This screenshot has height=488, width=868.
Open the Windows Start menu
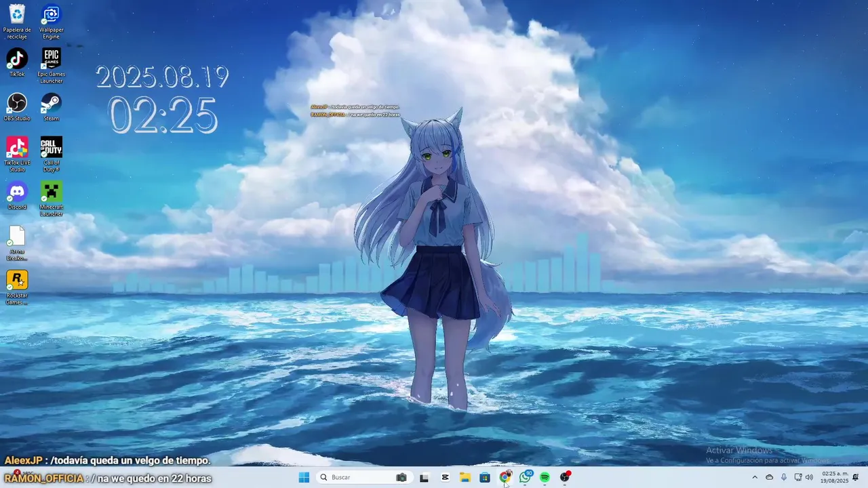[x=304, y=477]
